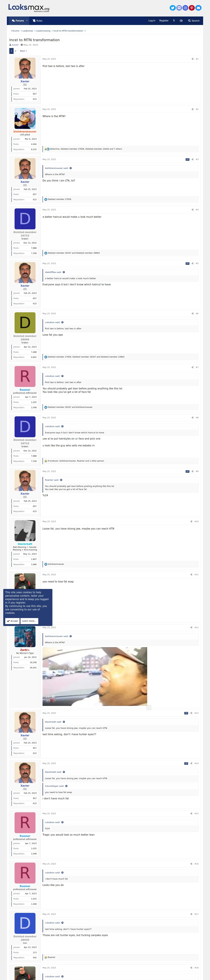Click the Next page button
Viewport: 210px width, 980px height.
(23, 51)
